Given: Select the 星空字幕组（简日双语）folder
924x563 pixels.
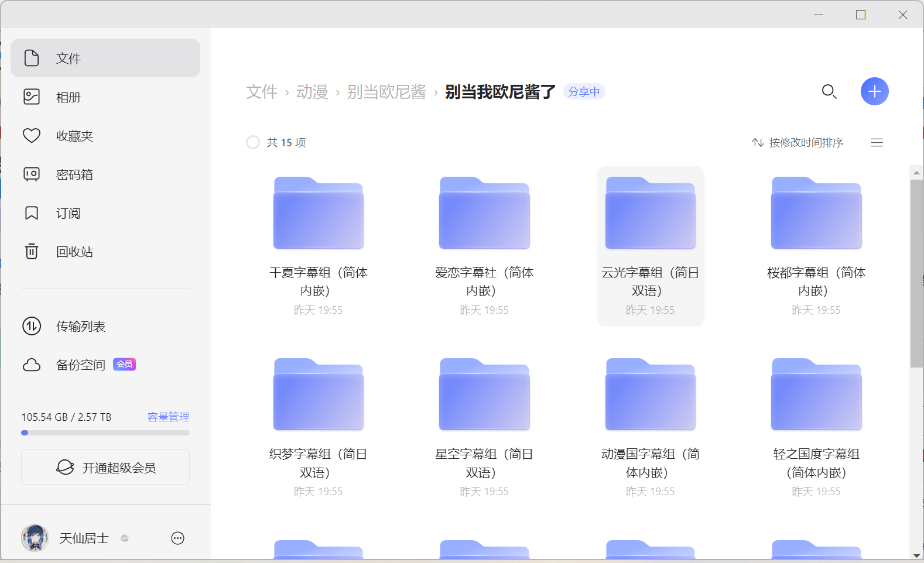Looking at the screenshot, I should pos(484,427).
